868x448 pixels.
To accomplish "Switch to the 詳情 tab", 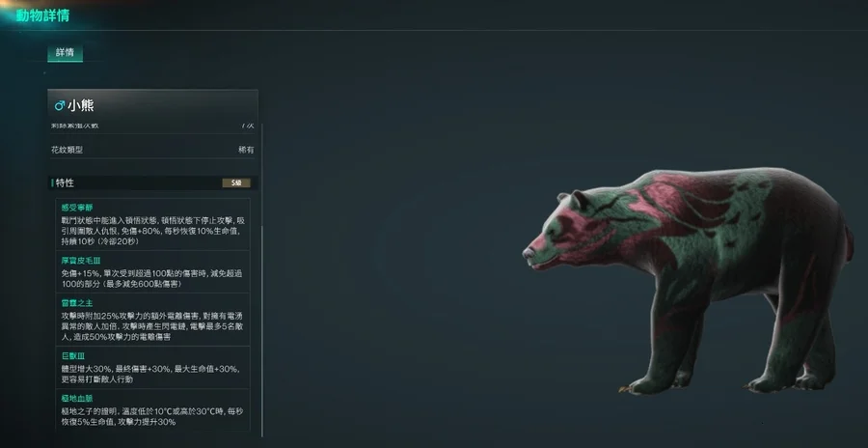I will [x=65, y=53].
